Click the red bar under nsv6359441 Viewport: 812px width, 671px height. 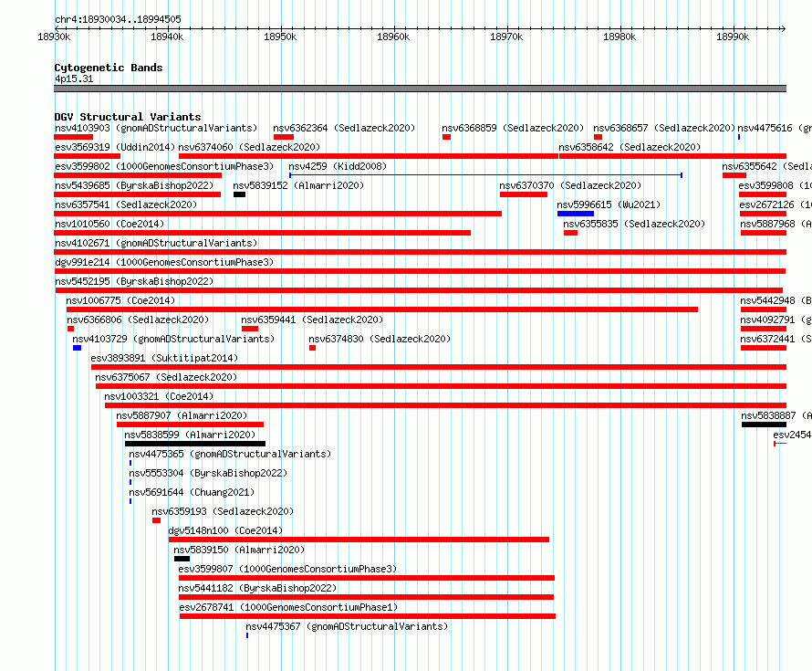[x=250, y=329]
